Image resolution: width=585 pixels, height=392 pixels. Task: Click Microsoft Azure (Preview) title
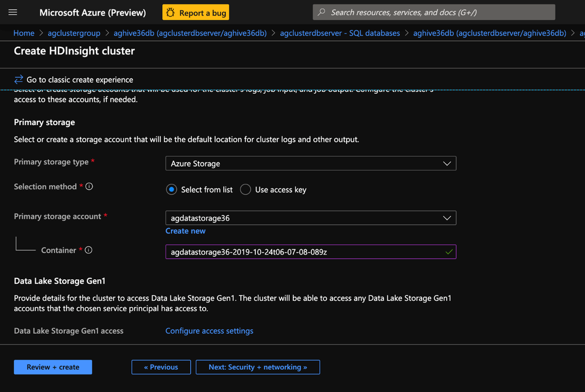click(x=93, y=13)
